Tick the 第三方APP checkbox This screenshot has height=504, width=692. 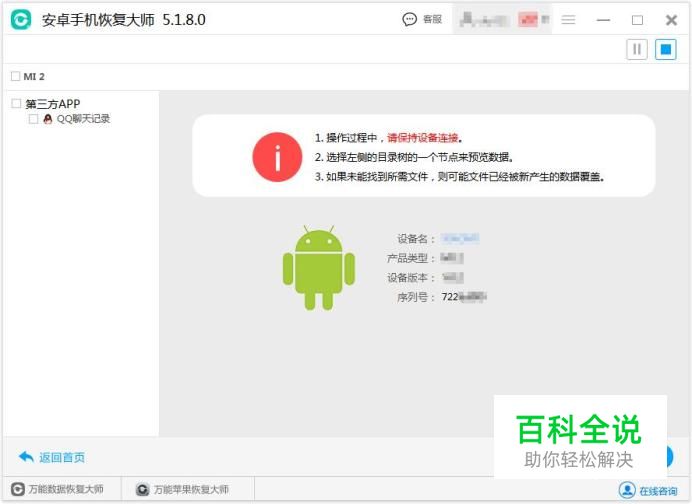point(16,104)
